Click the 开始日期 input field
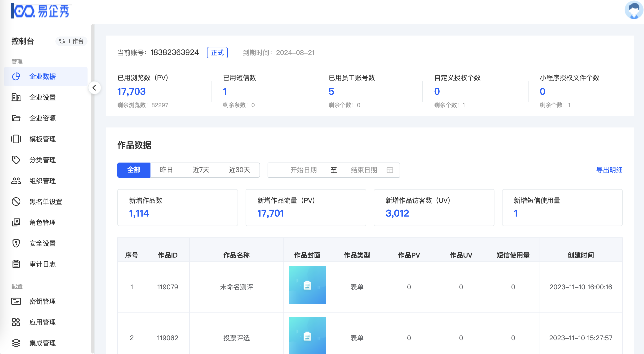 point(303,170)
